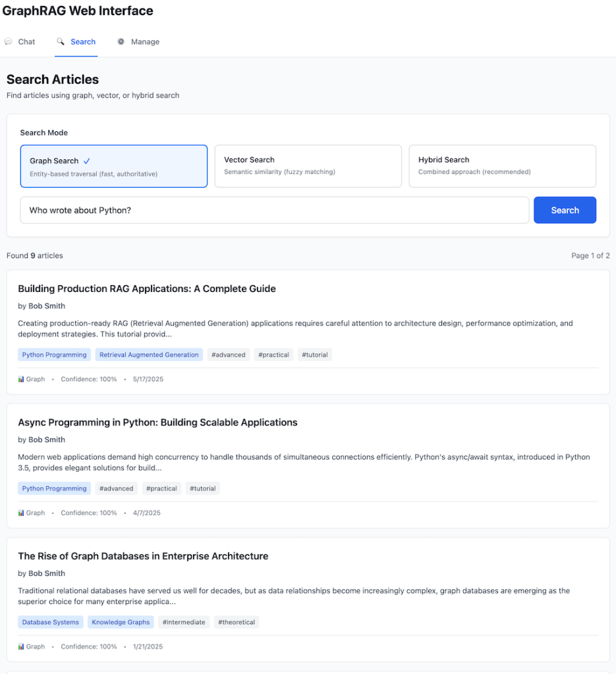This screenshot has height=674, width=616.
Task: Open Building Production RAG Applications article
Action: click(x=147, y=289)
